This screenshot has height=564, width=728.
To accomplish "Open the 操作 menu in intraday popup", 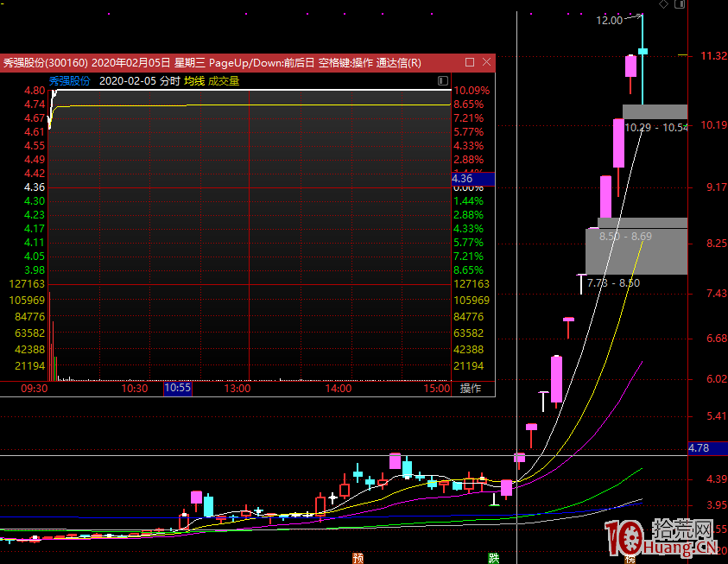I will (471, 389).
